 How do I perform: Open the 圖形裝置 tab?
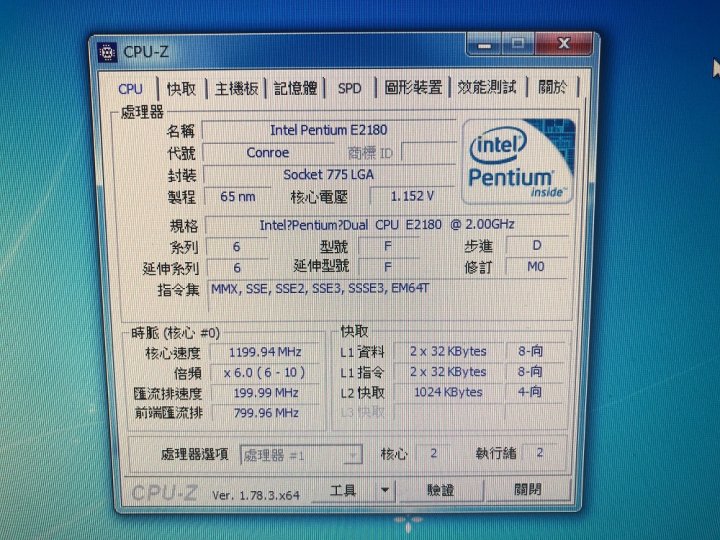tap(413, 87)
